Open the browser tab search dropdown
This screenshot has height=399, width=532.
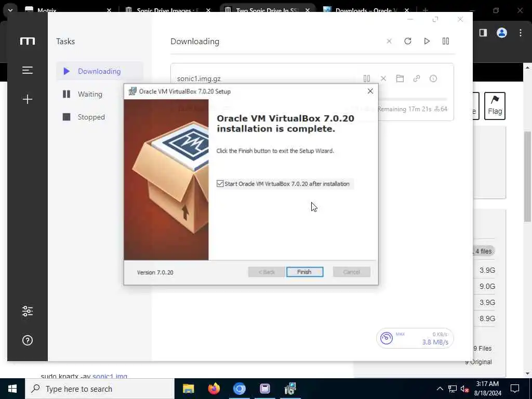[x=10, y=10]
